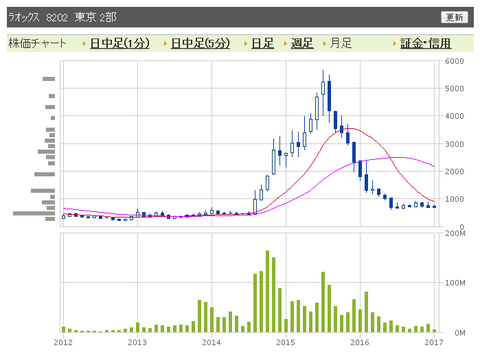Viewport: 480px width, 363px height.
Task: Click the tallest green volume bar
Action: coord(267,291)
